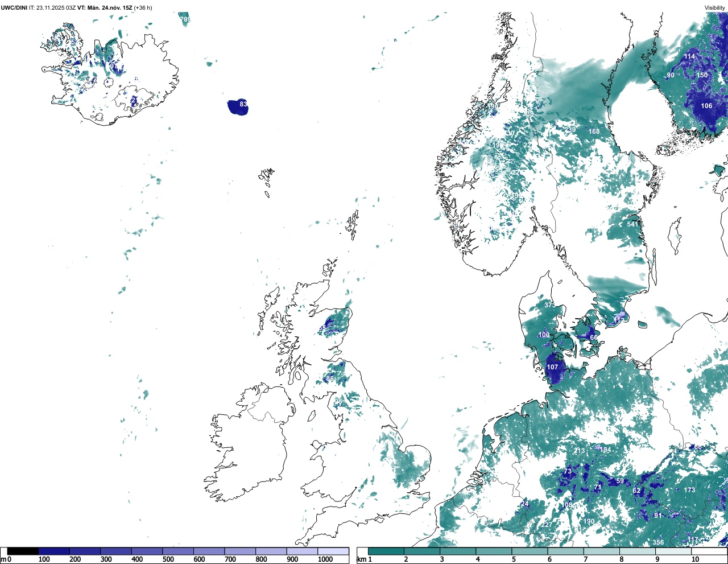
Task: Click the '184' value over Germany
Action: point(605,450)
